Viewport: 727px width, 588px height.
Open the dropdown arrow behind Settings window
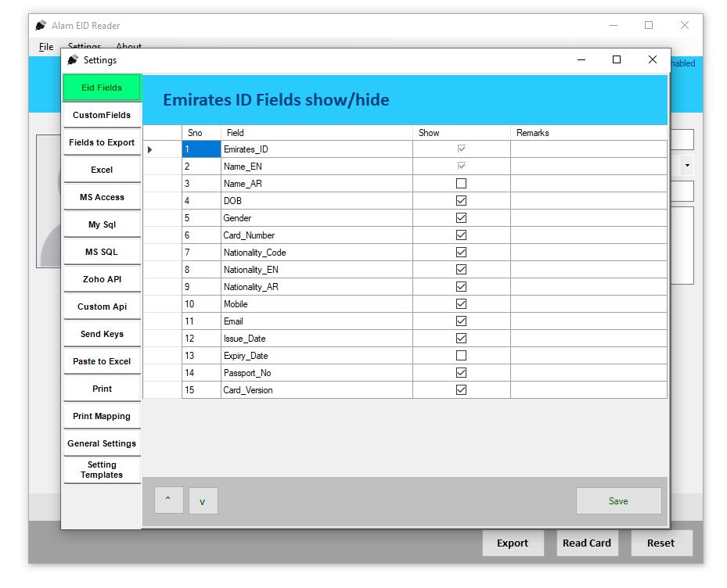click(x=687, y=166)
